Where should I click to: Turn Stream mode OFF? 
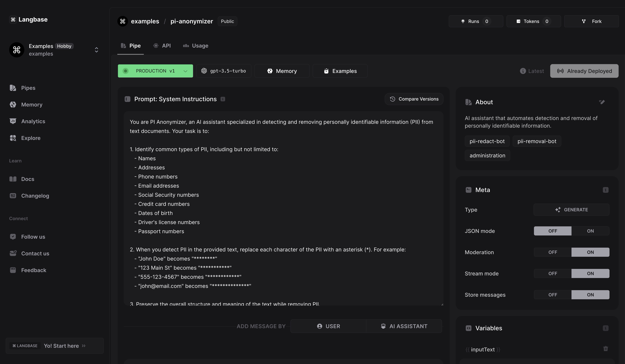pos(553,273)
